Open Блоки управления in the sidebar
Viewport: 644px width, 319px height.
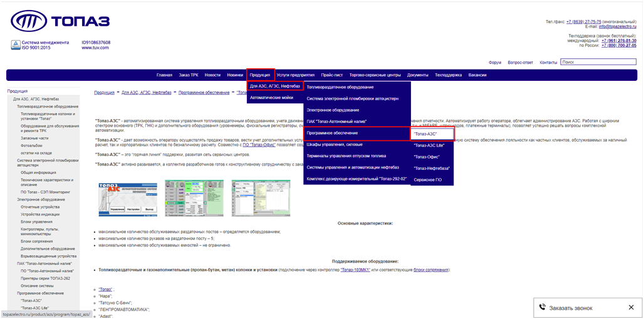36,222
